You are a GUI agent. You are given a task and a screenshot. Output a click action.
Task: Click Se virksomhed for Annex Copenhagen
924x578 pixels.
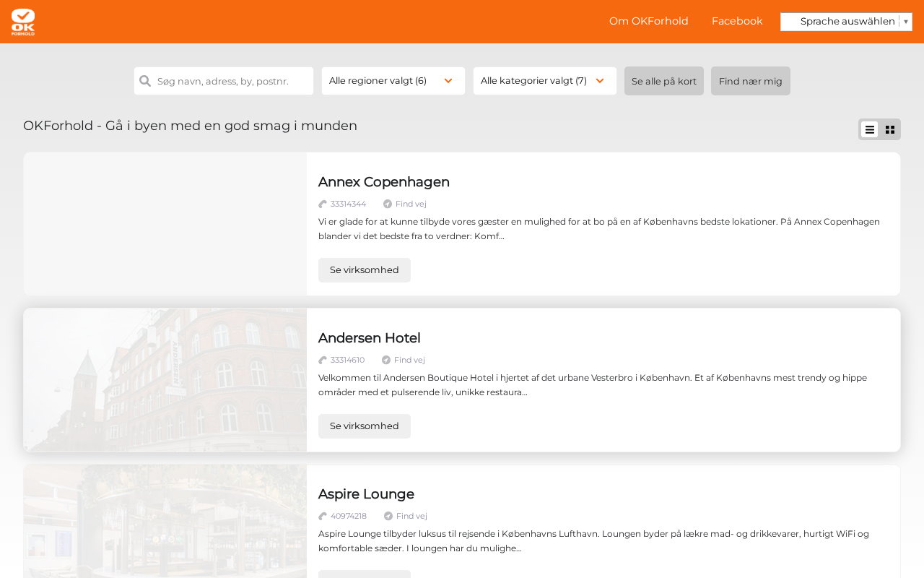364,270
